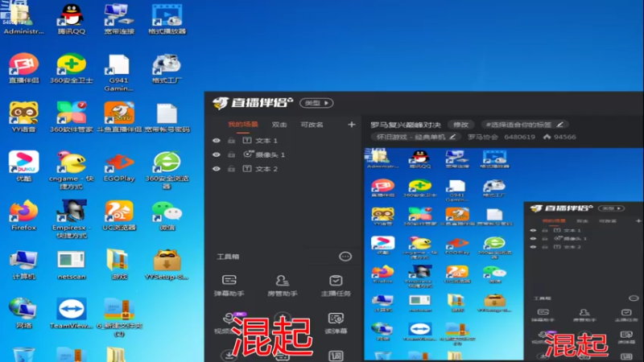Toggle lock on 文本 2 source
Viewport: 644px width, 362px height.
(x=231, y=169)
